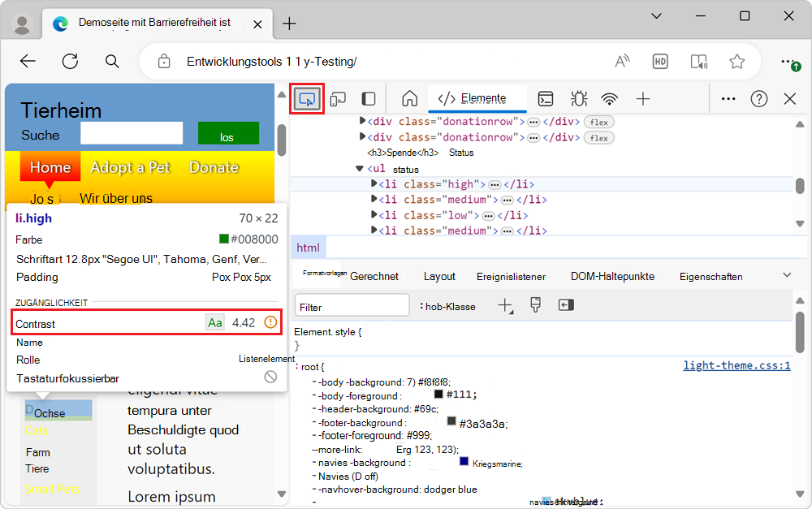Toggle the DevTools sidebar dock icon
Viewport: 812px width, 509px height.
point(368,99)
